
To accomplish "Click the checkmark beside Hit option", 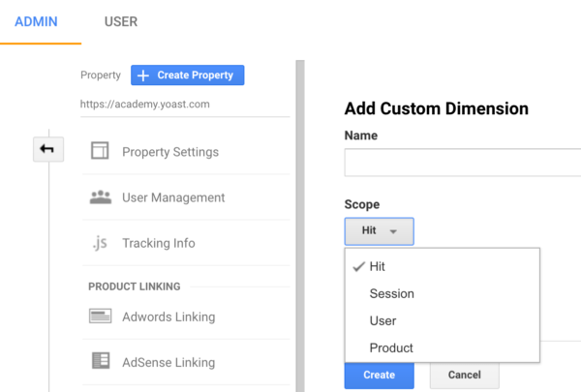I will (x=358, y=266).
